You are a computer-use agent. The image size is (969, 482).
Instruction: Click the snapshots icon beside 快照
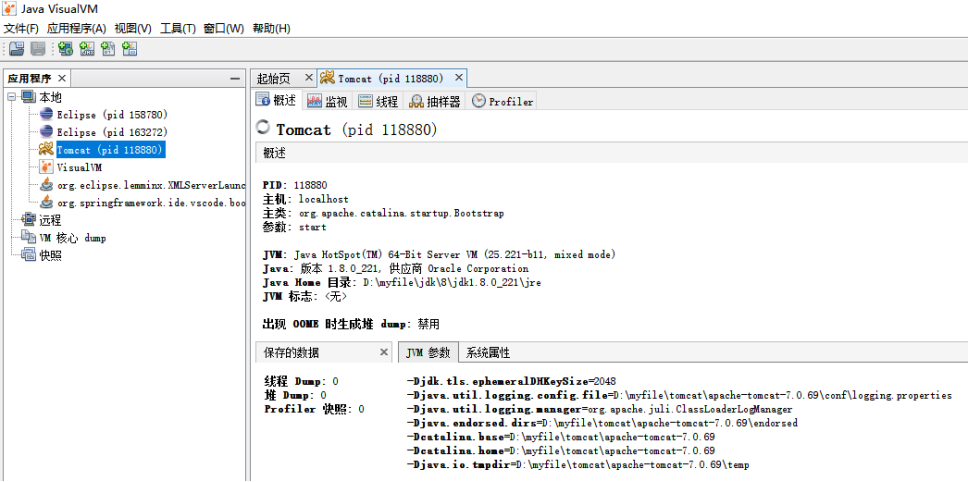tap(28, 255)
